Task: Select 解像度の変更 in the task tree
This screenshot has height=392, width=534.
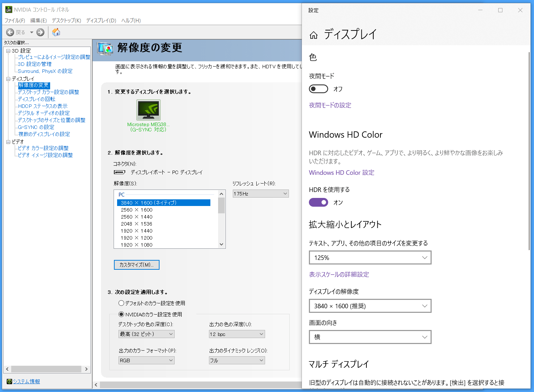Action: point(34,85)
